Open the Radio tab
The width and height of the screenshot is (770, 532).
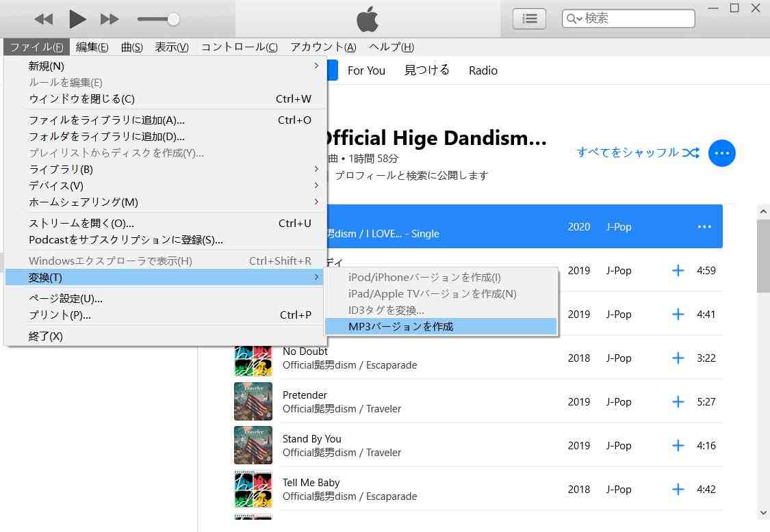click(x=483, y=70)
